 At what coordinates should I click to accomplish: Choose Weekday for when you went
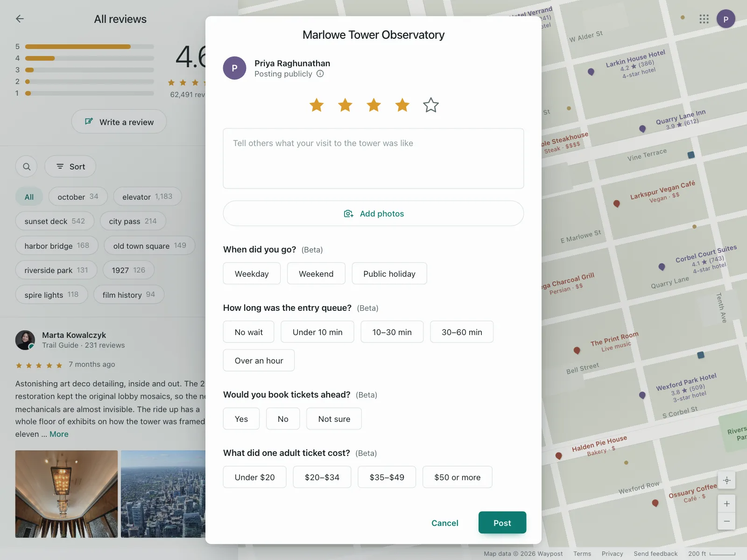click(x=252, y=274)
